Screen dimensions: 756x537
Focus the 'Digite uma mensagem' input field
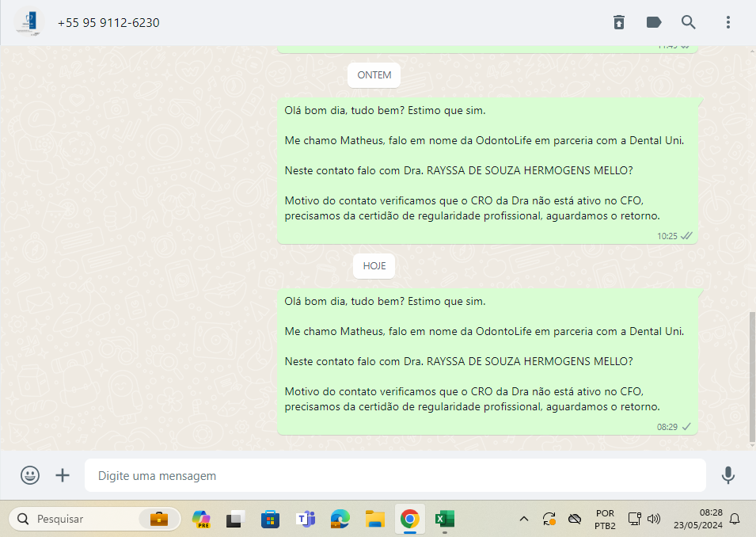tap(395, 476)
